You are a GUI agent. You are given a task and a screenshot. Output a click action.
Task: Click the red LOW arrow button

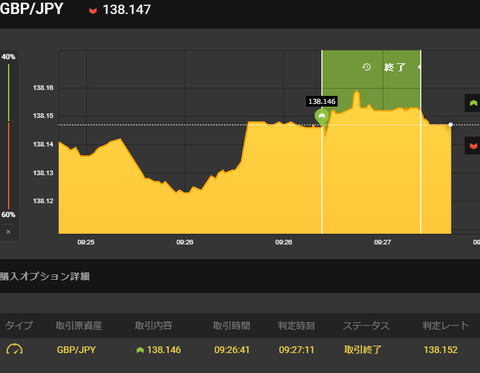click(x=473, y=146)
